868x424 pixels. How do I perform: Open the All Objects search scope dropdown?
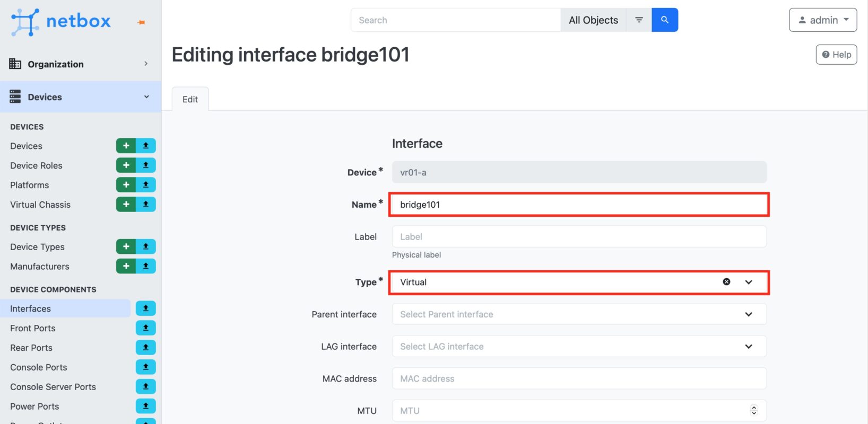pyautogui.click(x=593, y=20)
